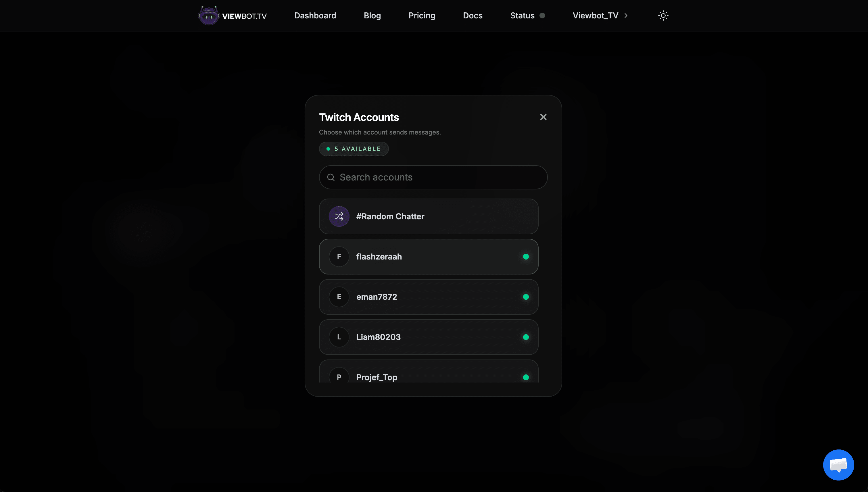Go to the Pricing page
Image resolution: width=868 pixels, height=492 pixels.
(x=422, y=16)
